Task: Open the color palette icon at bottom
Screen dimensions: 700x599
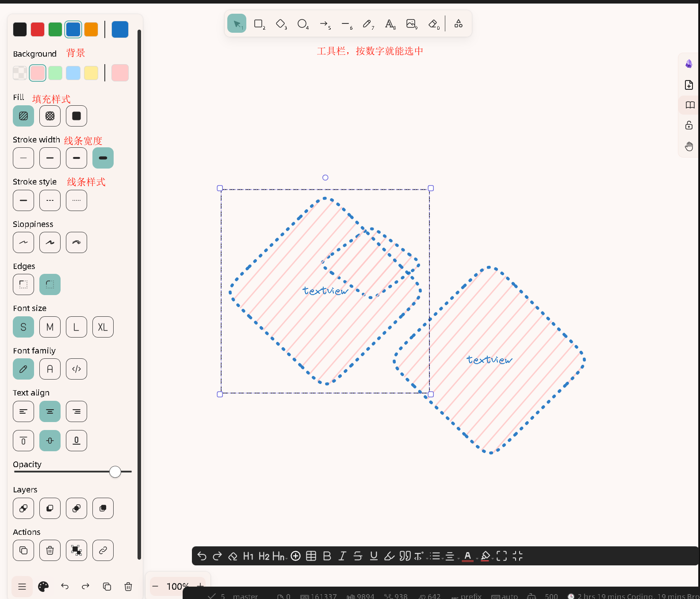Action: click(x=43, y=587)
